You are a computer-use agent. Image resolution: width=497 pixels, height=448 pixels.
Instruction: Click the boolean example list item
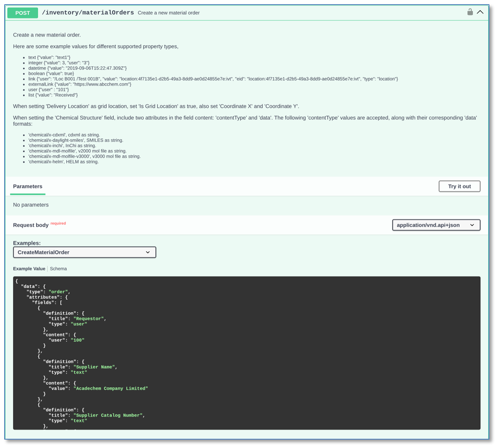(51, 73)
